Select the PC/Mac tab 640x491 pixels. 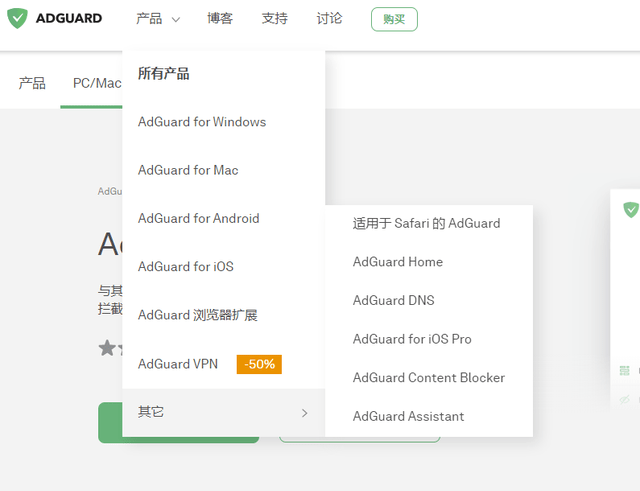point(97,83)
